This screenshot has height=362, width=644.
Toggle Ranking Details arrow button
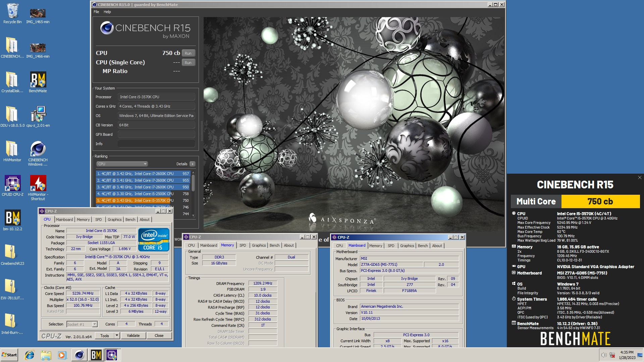coord(192,164)
